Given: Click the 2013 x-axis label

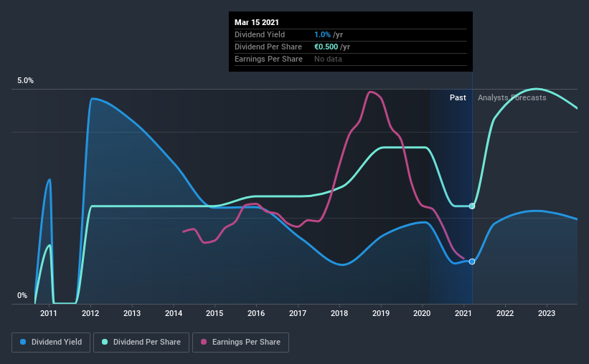Looking at the screenshot, I should (132, 313).
